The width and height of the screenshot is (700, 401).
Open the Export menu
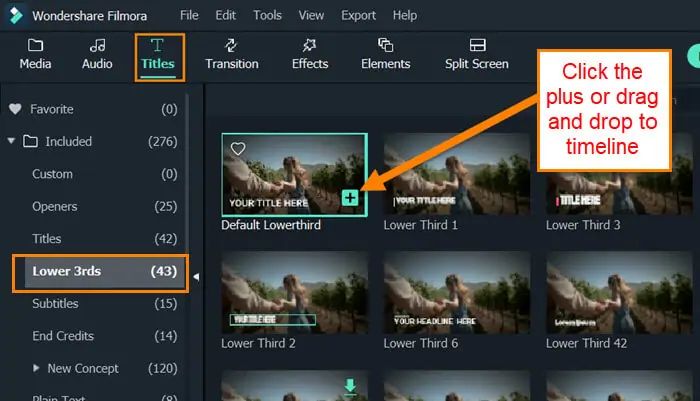click(358, 15)
